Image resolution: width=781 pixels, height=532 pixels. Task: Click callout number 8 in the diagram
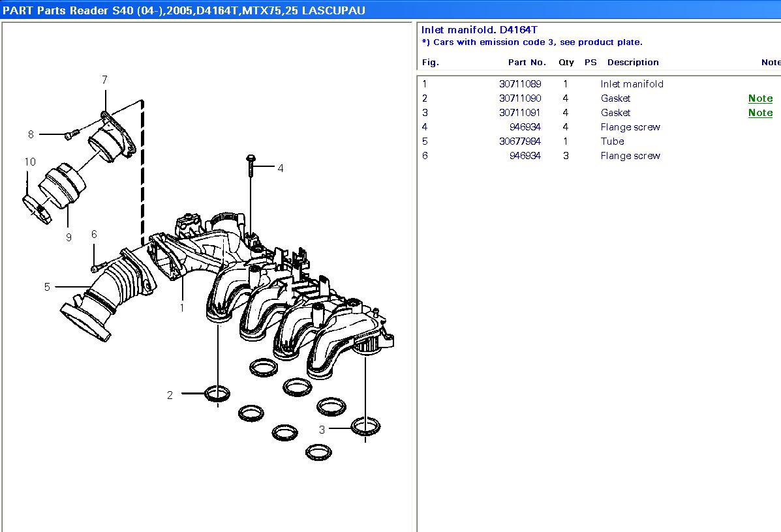coord(31,134)
